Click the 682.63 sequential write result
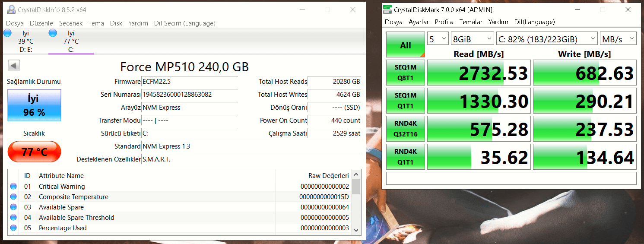The height and width of the screenshot is (244, 644). (585, 73)
